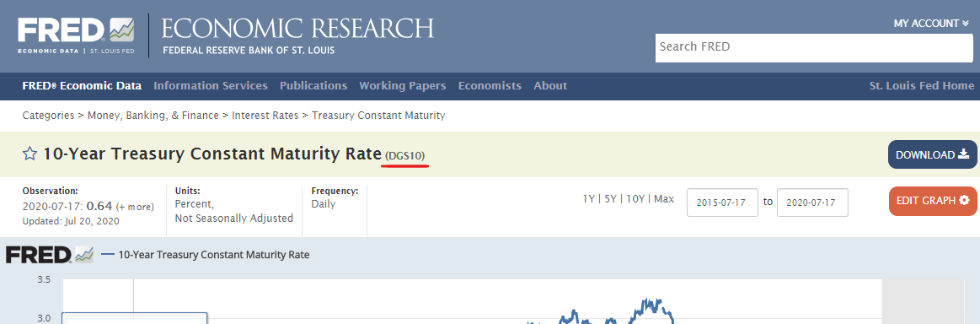Open Treasury Constant Maturity breadcrumb
Image resolution: width=980 pixels, height=324 pixels.
click(378, 116)
